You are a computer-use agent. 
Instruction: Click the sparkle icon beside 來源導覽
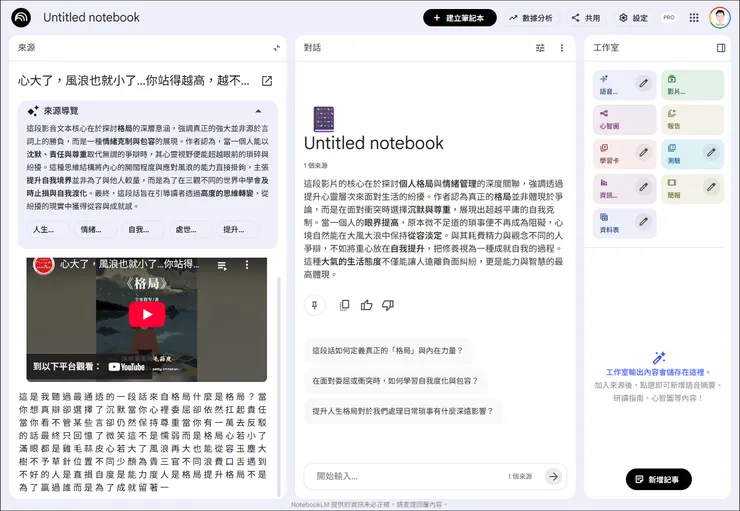point(33,111)
